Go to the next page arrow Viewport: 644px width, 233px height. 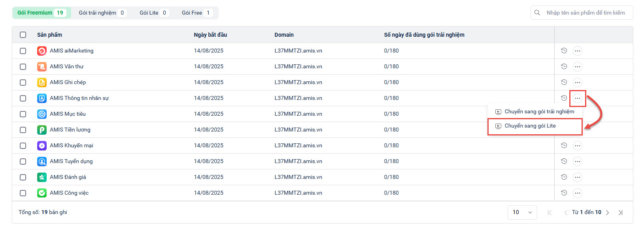(x=608, y=212)
